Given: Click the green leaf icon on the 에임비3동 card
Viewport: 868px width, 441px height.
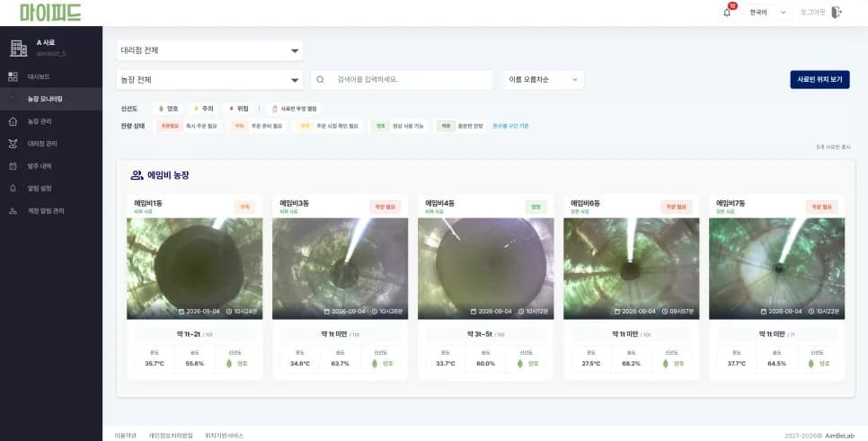Looking at the screenshot, I should 374,364.
